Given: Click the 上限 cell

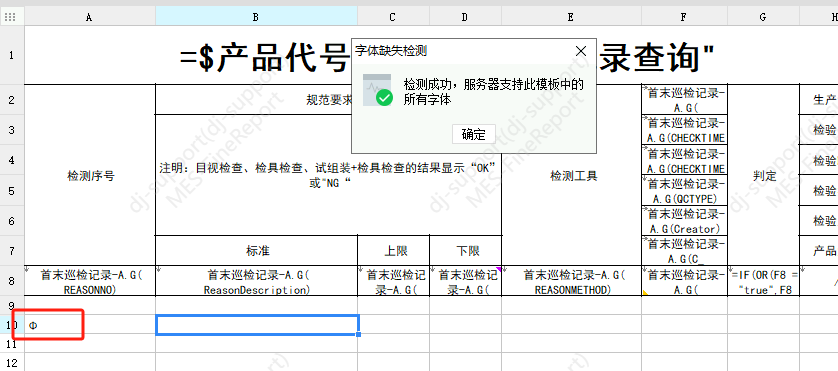Looking at the screenshot, I should (x=393, y=250).
